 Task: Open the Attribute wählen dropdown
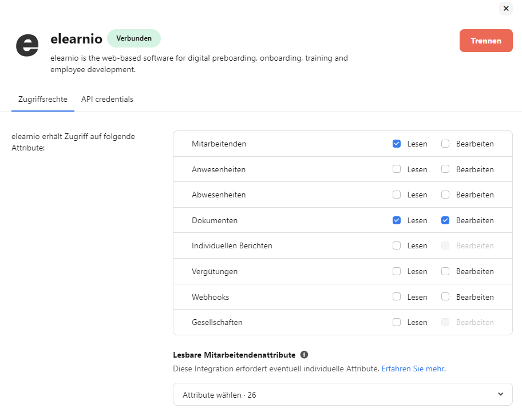pyautogui.click(x=342, y=394)
